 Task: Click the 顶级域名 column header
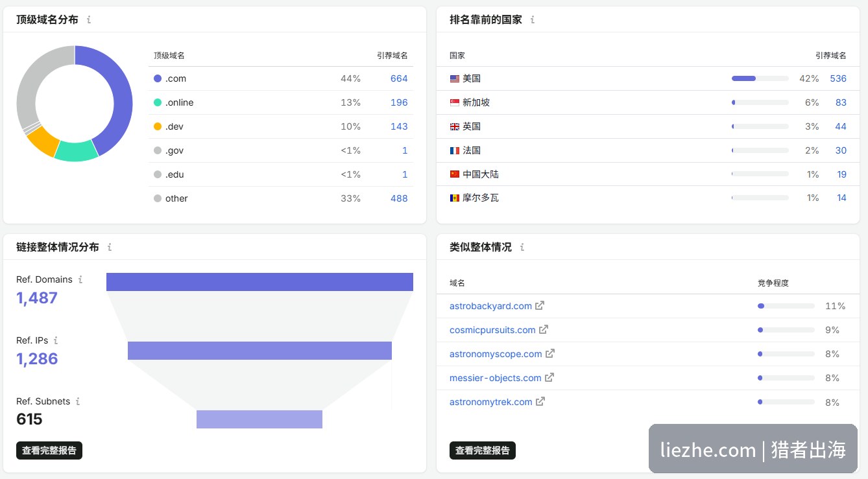click(x=169, y=56)
